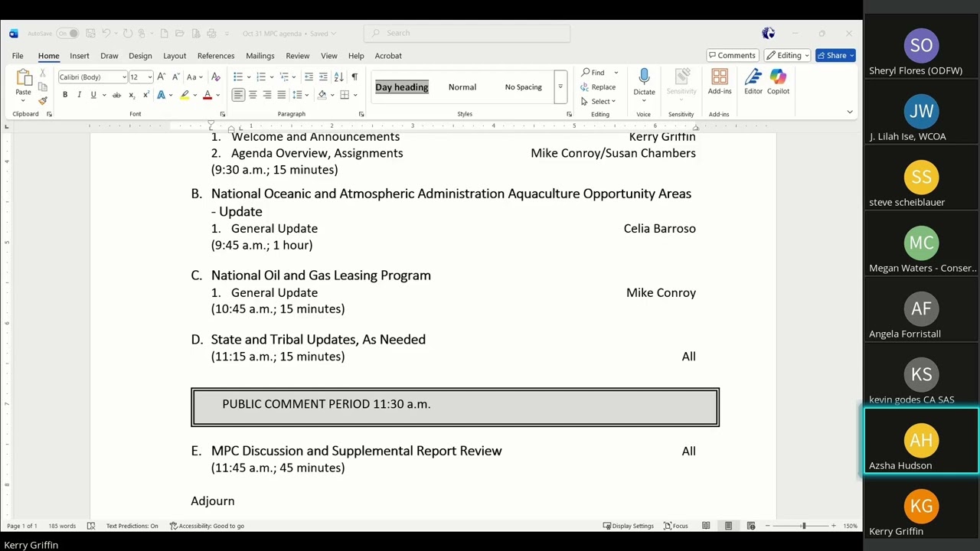980x551 pixels.
Task: Toggle Superscript formatting
Action: click(x=145, y=95)
